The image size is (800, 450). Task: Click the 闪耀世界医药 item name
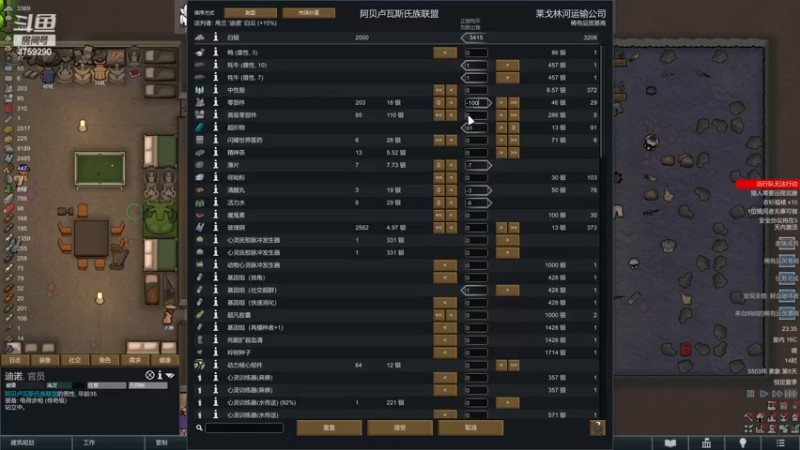click(245, 140)
